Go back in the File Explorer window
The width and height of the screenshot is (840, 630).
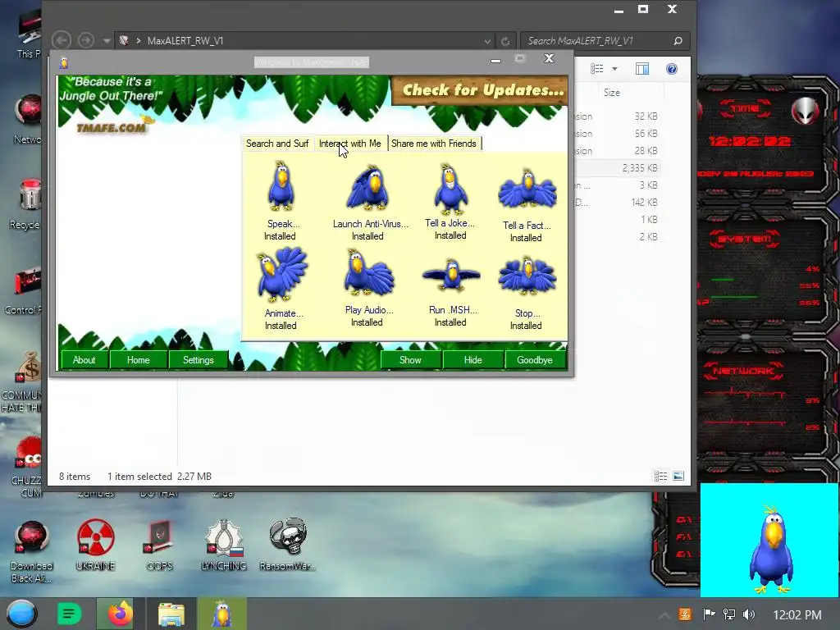62,41
